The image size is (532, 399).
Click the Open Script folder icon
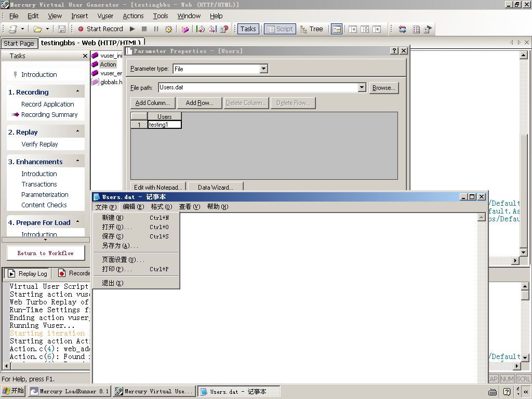point(37,29)
